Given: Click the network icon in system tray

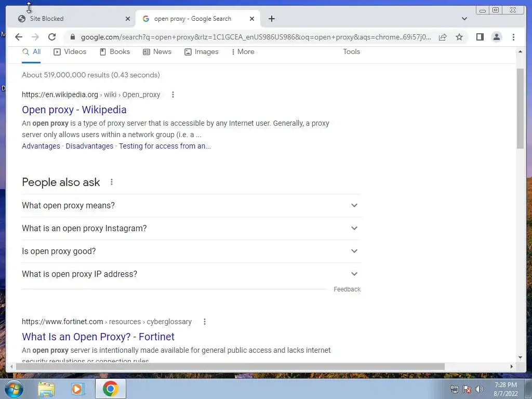Looking at the screenshot, I should tap(454, 389).
